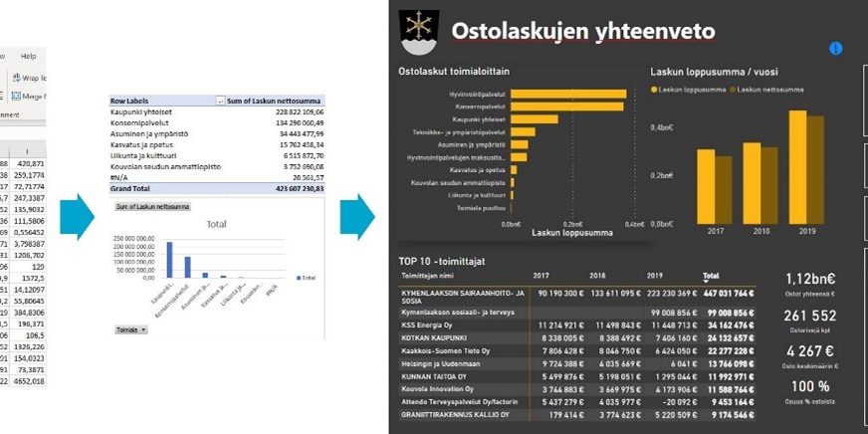The height and width of the screenshot is (434, 868).
Task: Toggle Laskun loppusumma legend swatch
Action: click(x=654, y=90)
